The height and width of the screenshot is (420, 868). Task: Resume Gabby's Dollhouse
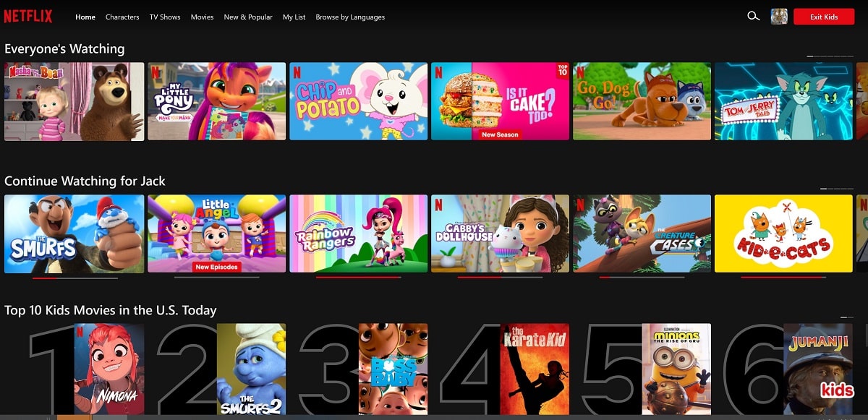click(x=500, y=233)
